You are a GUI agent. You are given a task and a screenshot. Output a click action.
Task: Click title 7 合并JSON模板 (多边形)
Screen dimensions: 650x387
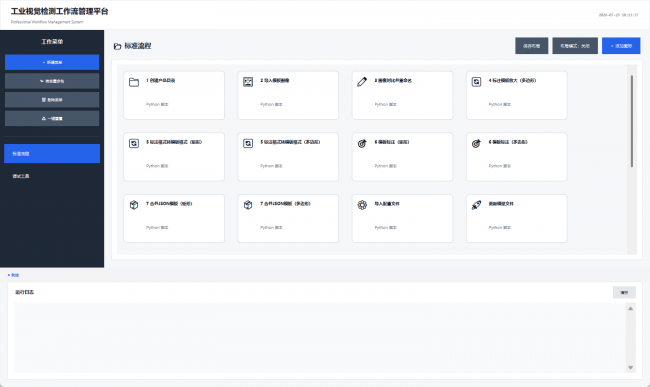(285, 204)
